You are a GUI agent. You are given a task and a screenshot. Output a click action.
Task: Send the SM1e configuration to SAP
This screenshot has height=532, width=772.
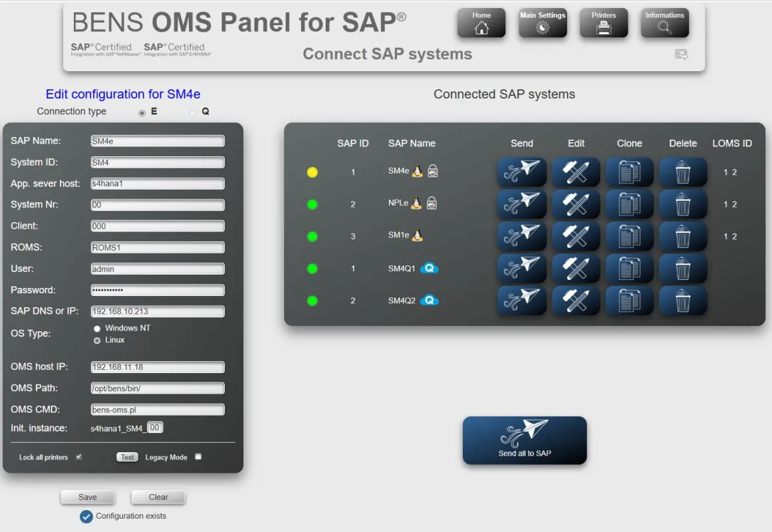point(522,236)
